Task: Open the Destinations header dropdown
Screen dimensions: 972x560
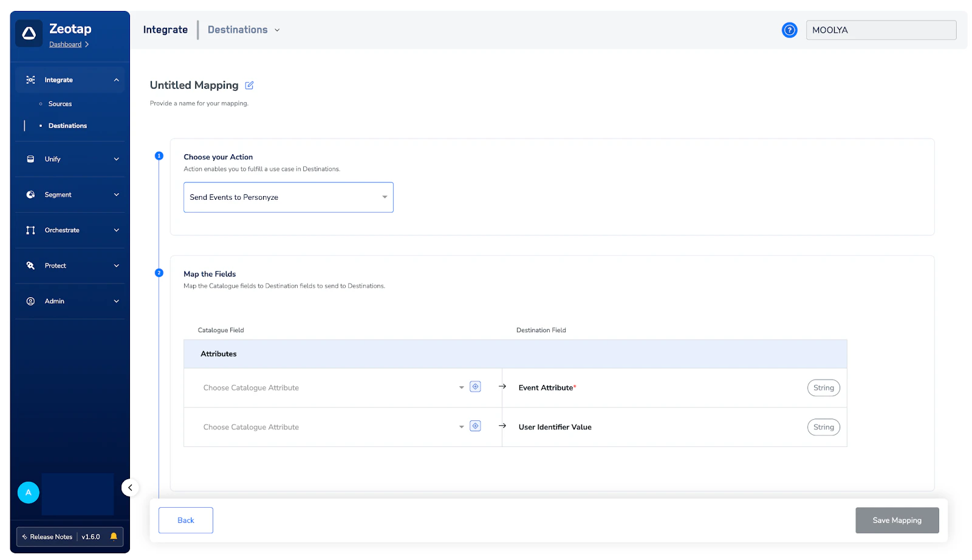Action: click(x=244, y=30)
